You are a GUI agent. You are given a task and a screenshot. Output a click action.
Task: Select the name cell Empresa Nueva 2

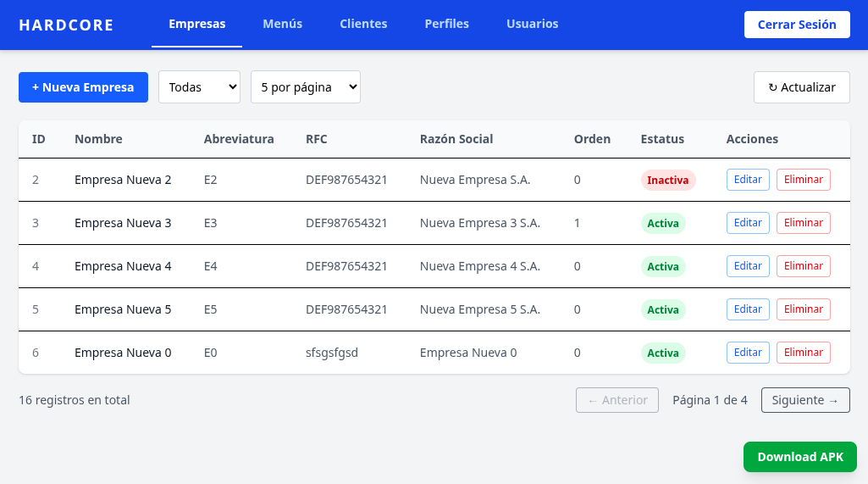(123, 180)
